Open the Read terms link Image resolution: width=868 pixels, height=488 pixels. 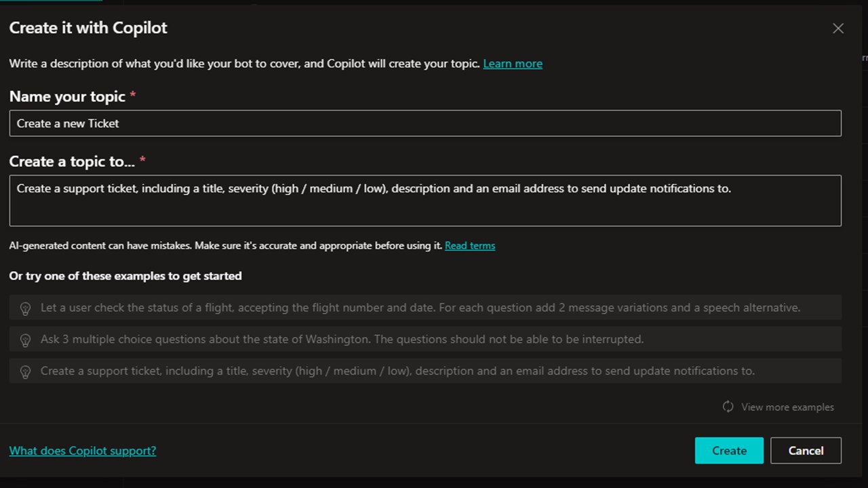point(470,246)
